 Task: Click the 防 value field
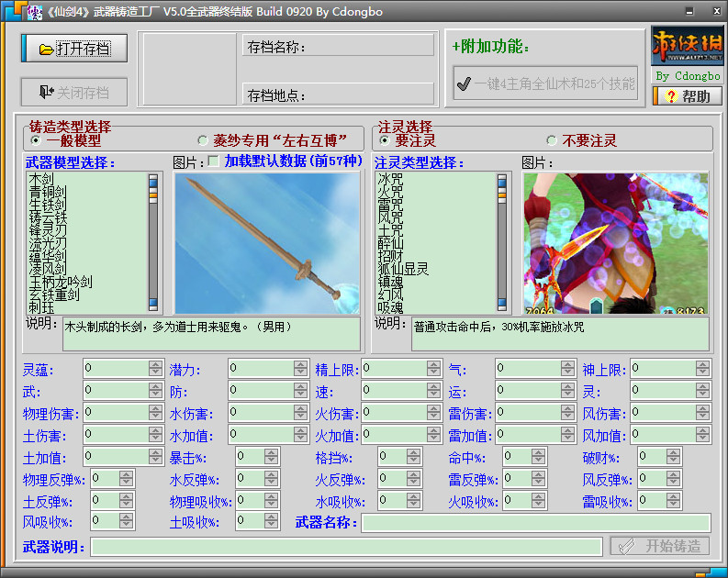(x=262, y=390)
